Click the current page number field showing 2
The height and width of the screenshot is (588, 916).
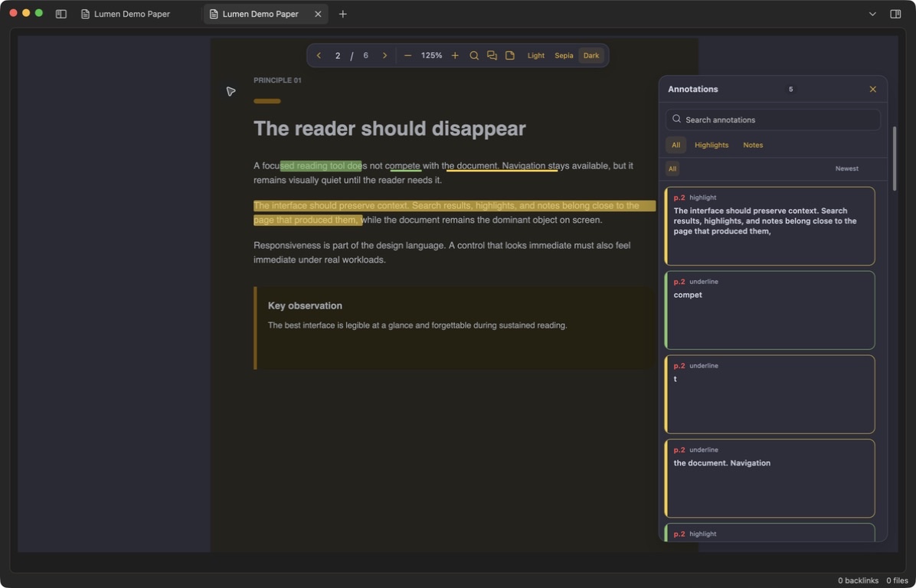(338, 55)
